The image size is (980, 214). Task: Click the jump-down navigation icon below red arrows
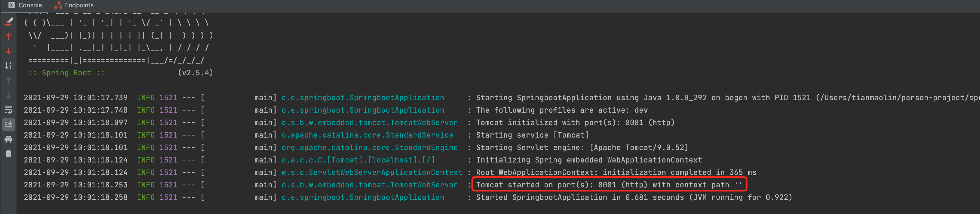click(8, 65)
